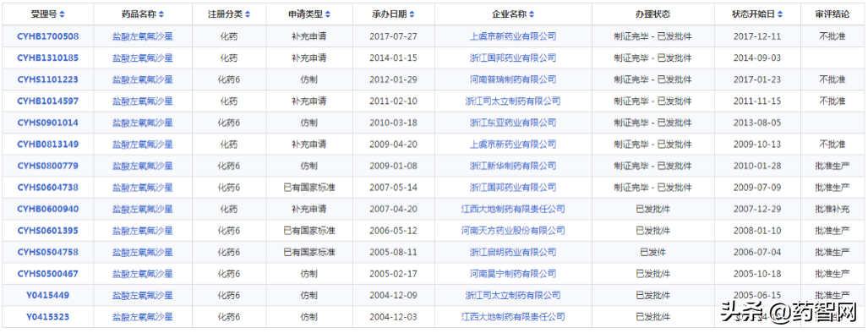Toggle sorting on the 申请类型 column arrows

click(x=328, y=14)
